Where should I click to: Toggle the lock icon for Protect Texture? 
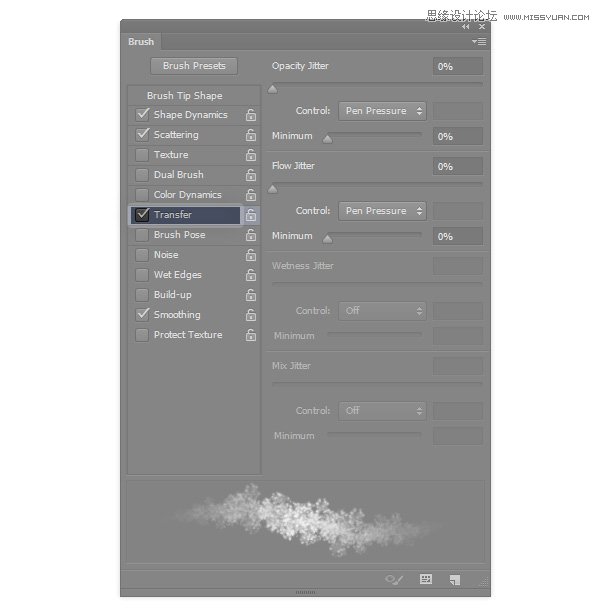(251, 335)
